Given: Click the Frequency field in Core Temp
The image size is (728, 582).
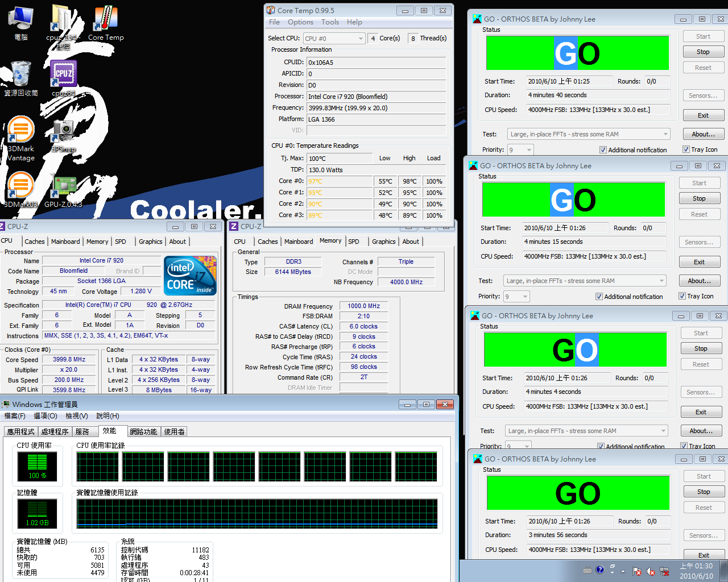Looking at the screenshot, I should pyautogui.click(x=376, y=108).
